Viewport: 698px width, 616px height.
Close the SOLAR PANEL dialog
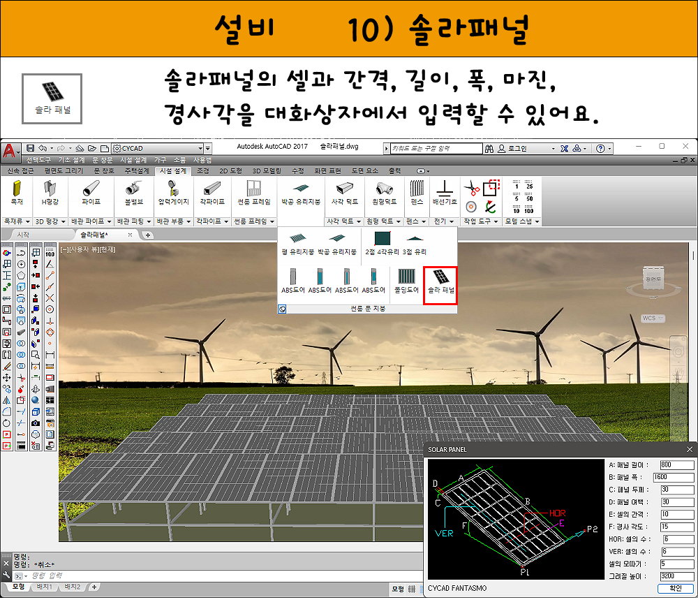[690, 449]
